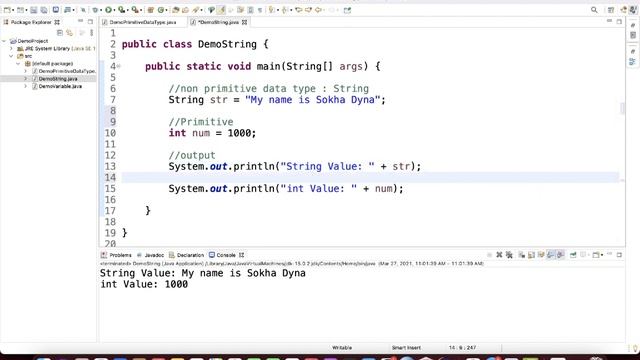Image resolution: width=640 pixels, height=360 pixels.
Task: Click 'Smart Insert' in status bar
Action: tap(406, 348)
